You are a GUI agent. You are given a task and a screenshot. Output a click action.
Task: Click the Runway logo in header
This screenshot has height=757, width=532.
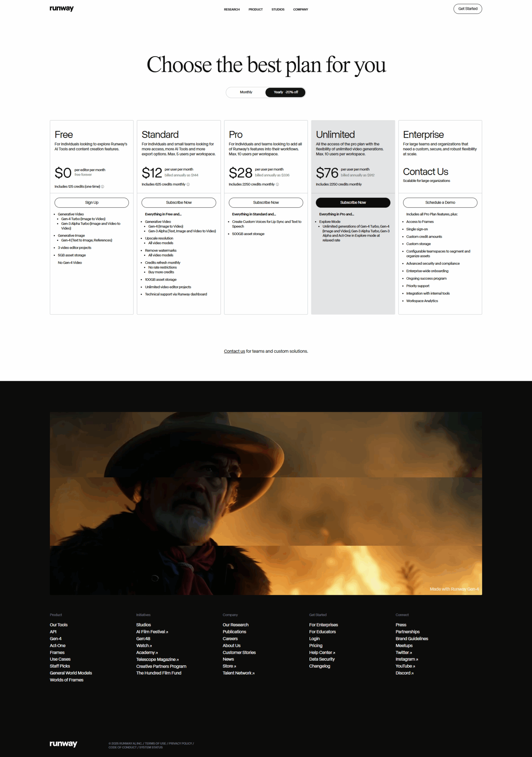click(x=62, y=9)
